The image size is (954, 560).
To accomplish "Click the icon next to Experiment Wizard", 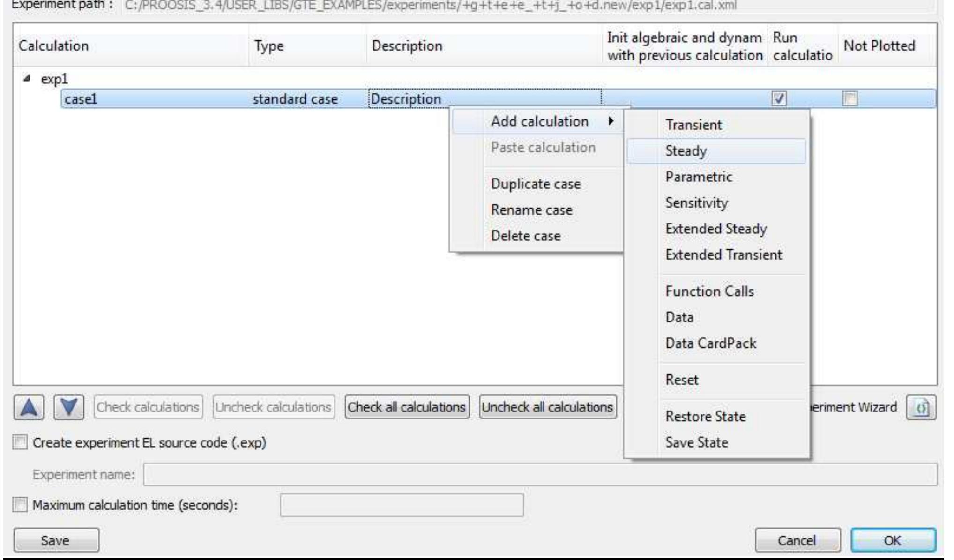I will [921, 407].
